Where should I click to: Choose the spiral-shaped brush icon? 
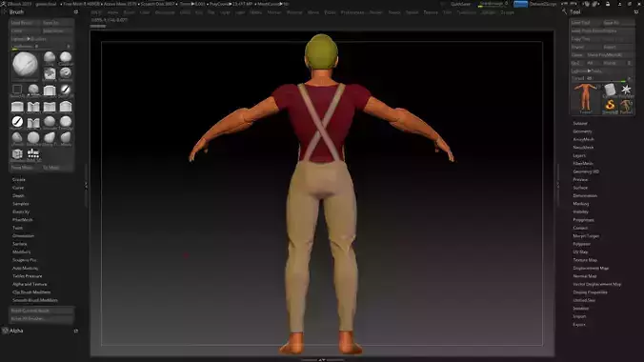coord(66,73)
